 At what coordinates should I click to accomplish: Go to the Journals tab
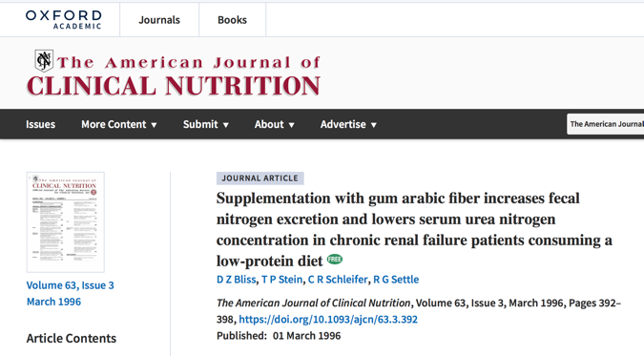[x=159, y=20]
